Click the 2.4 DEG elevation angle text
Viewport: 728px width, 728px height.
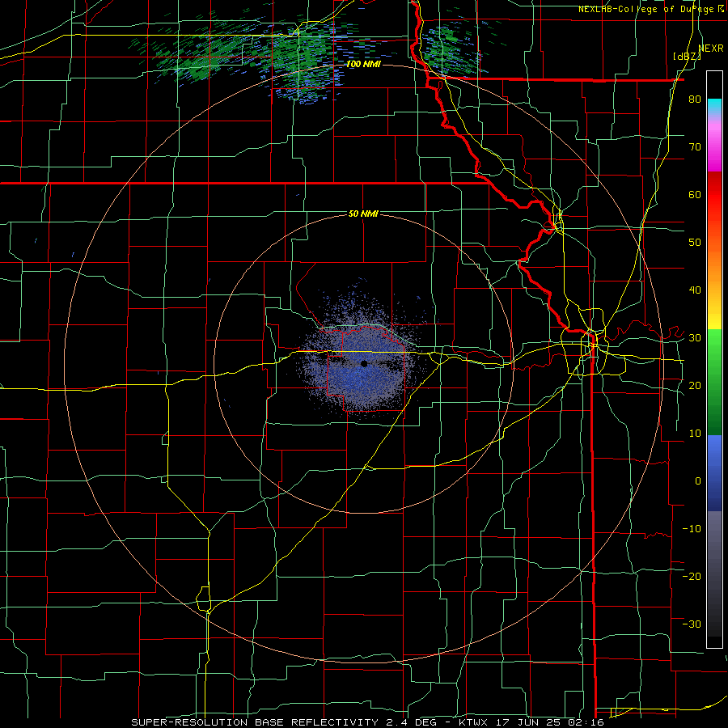click(x=412, y=722)
